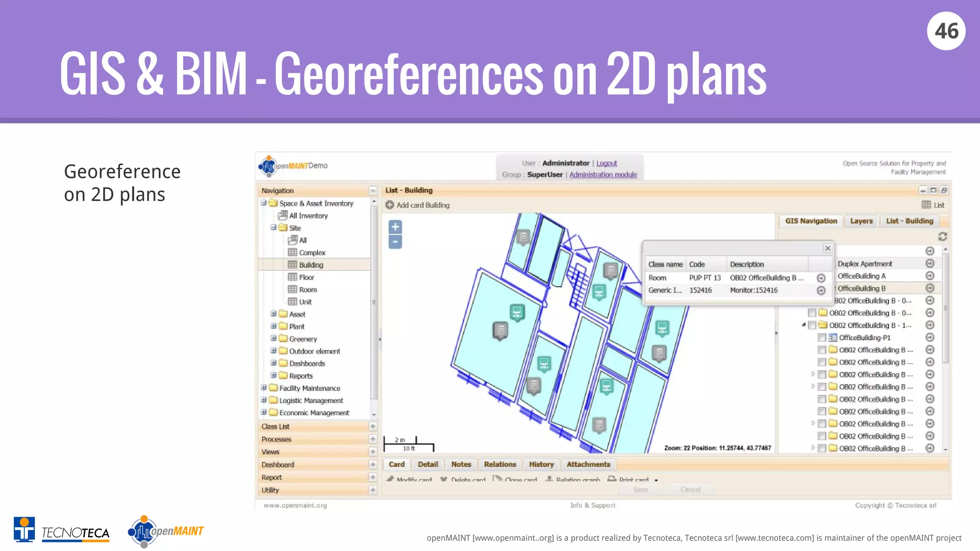Switch to the Layers tab

coord(861,221)
